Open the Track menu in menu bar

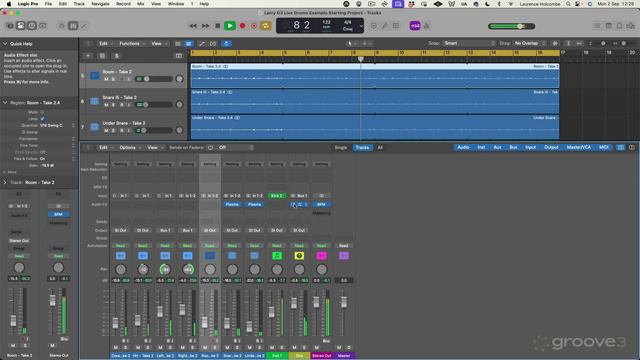pyautogui.click(x=79, y=4)
